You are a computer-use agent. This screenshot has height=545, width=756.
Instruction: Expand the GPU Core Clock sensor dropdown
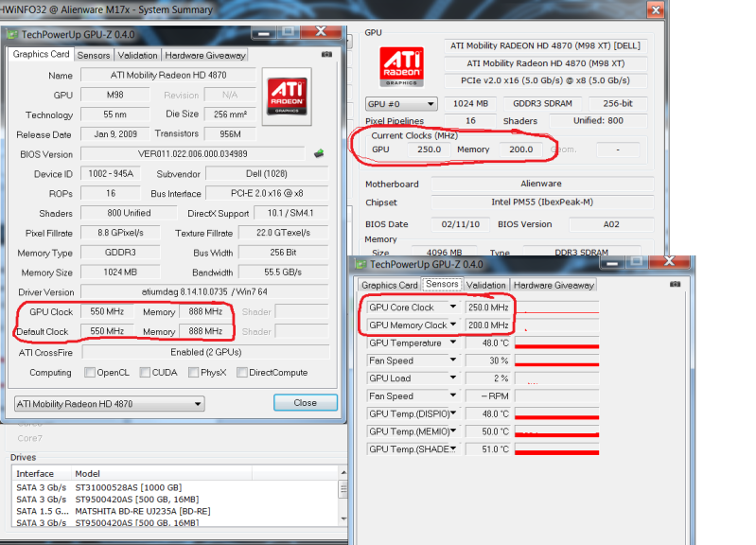tap(452, 307)
